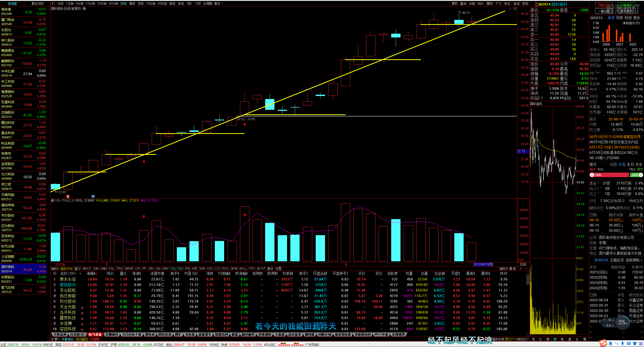Open the 多周期 view
This screenshot has height=347, width=644.
pos(208,4)
